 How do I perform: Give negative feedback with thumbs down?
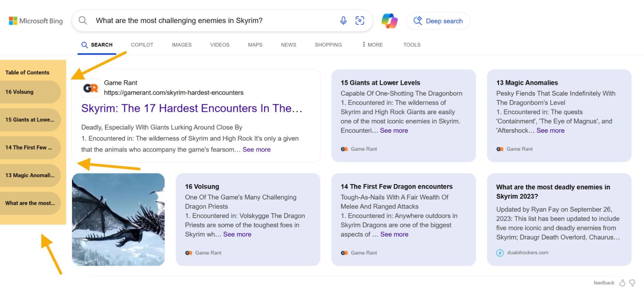(x=631, y=283)
